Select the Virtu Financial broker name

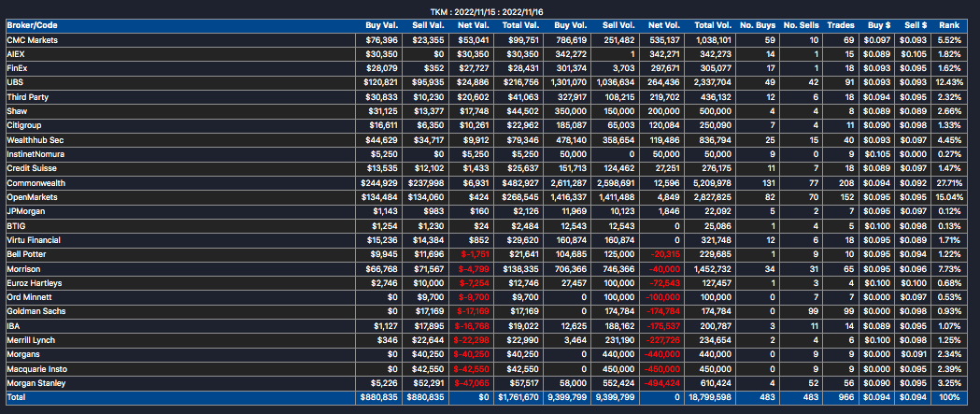pos(33,240)
